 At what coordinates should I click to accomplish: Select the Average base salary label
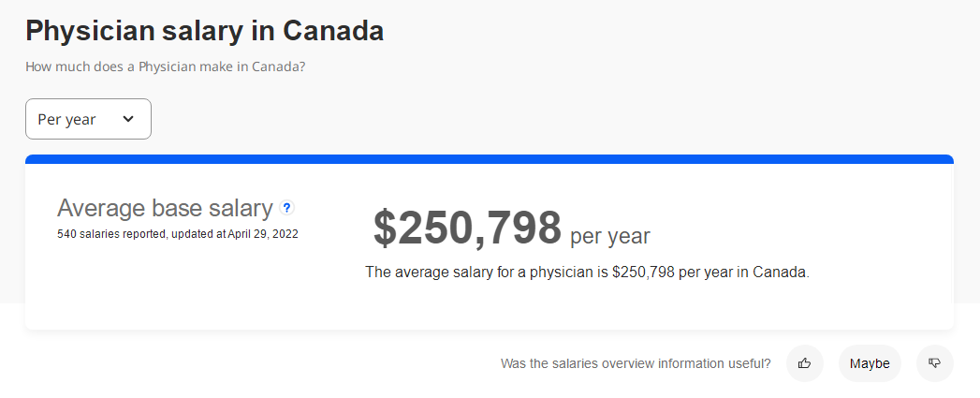pyautogui.click(x=165, y=208)
